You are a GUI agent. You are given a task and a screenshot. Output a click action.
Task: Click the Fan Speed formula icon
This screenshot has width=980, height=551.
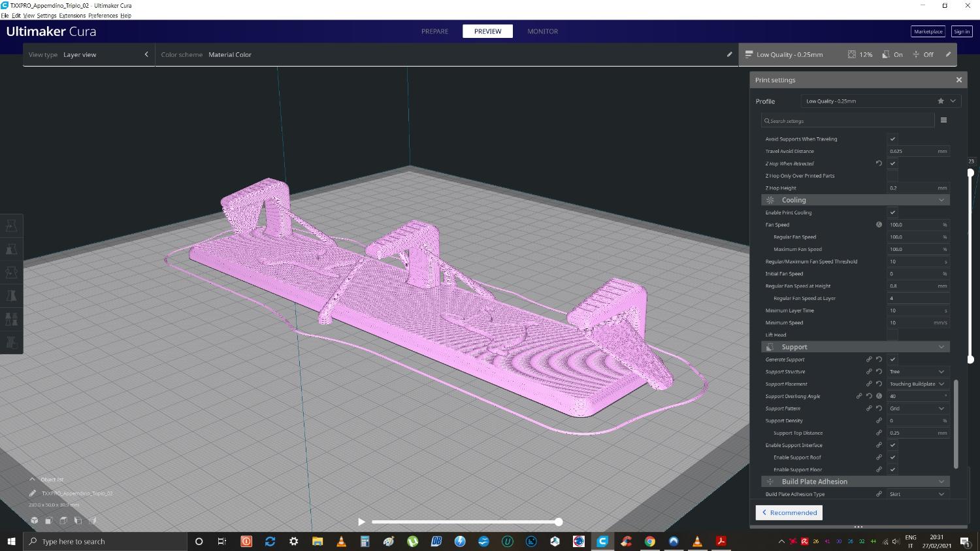tap(879, 225)
